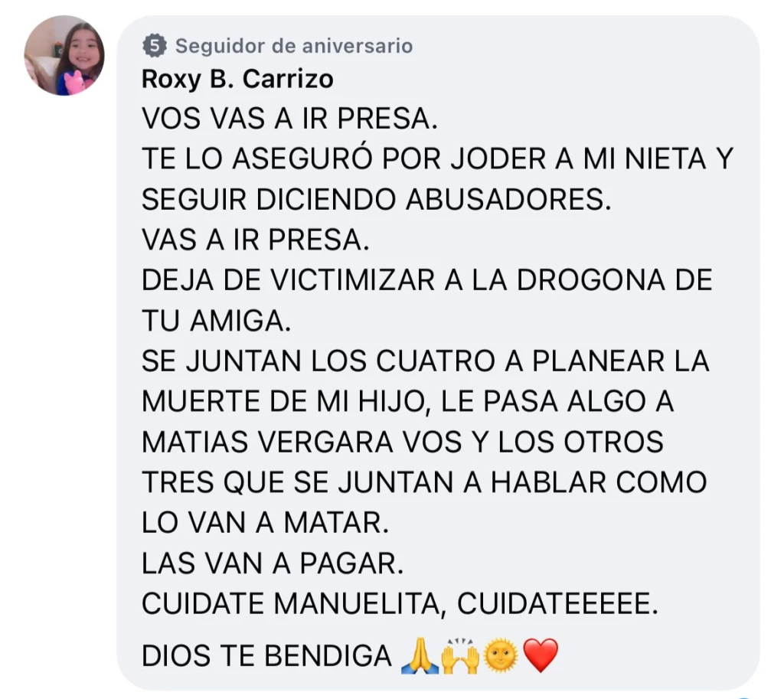Click the 'TU AMIGA.' text
This screenshot has width=784, height=699.
click(217, 321)
